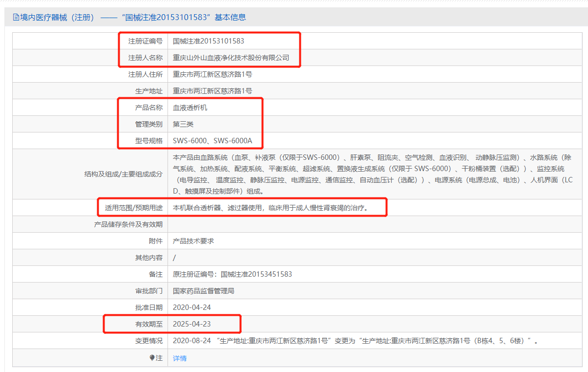Click the 批准日期 label
The image size is (588, 372).
[x=149, y=307]
